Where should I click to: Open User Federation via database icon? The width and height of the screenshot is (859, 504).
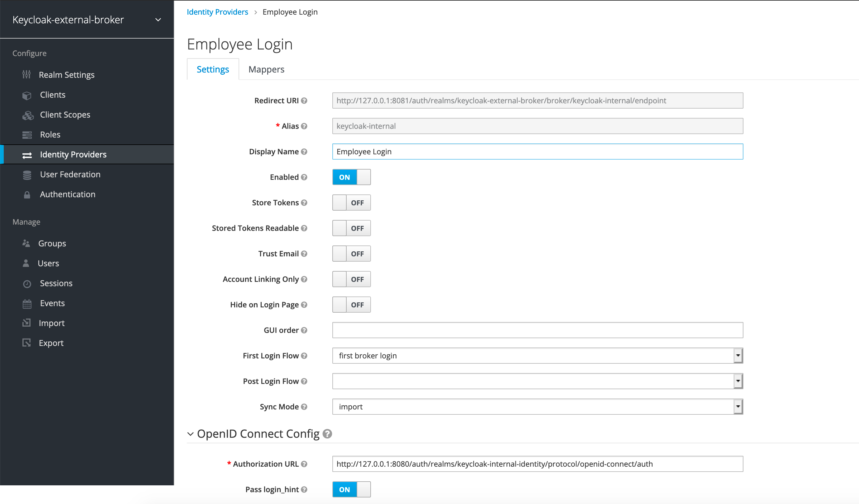[x=27, y=174]
